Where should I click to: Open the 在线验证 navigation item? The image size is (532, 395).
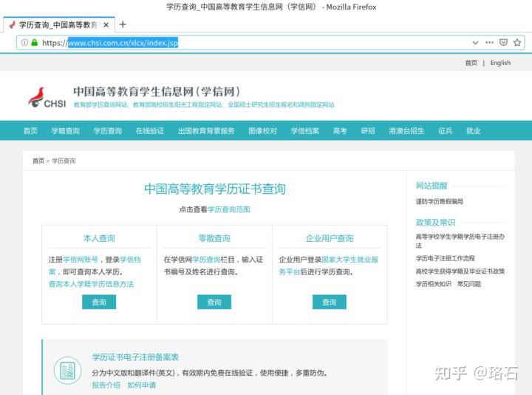pyautogui.click(x=149, y=131)
